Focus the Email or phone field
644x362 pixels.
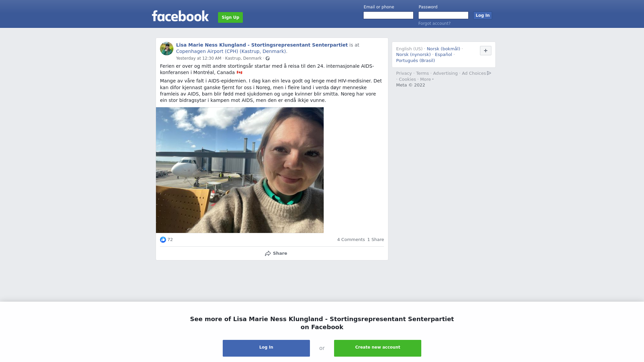coord(388,15)
